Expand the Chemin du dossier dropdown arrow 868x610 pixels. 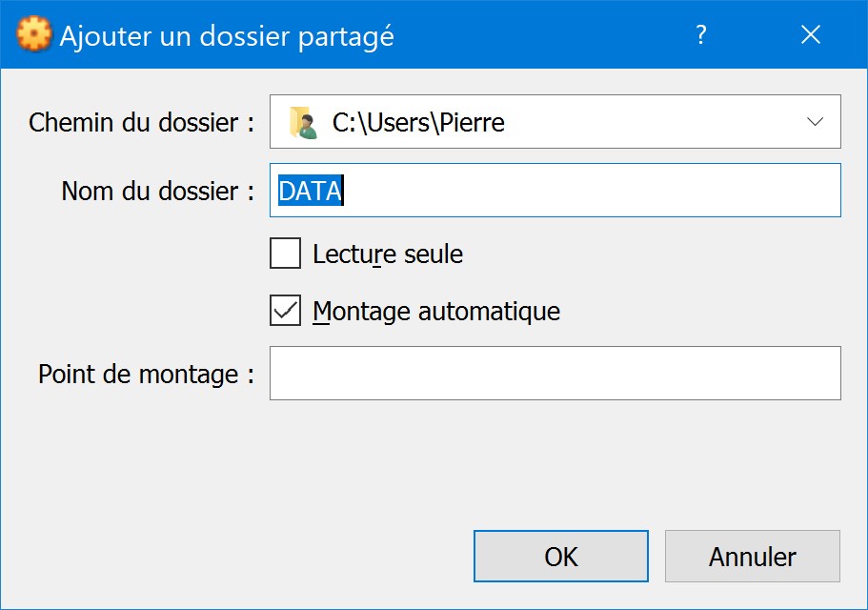[x=815, y=122]
